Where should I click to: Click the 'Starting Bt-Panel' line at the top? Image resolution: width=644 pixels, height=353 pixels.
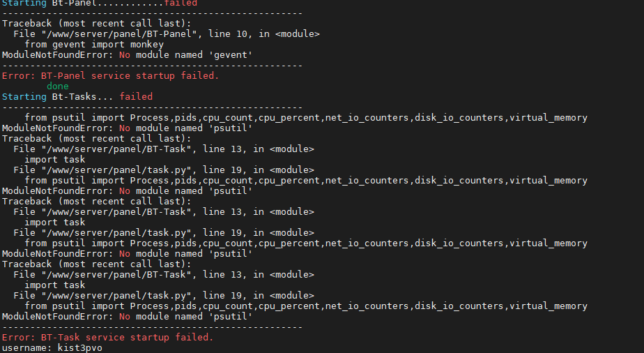click(100, 3)
